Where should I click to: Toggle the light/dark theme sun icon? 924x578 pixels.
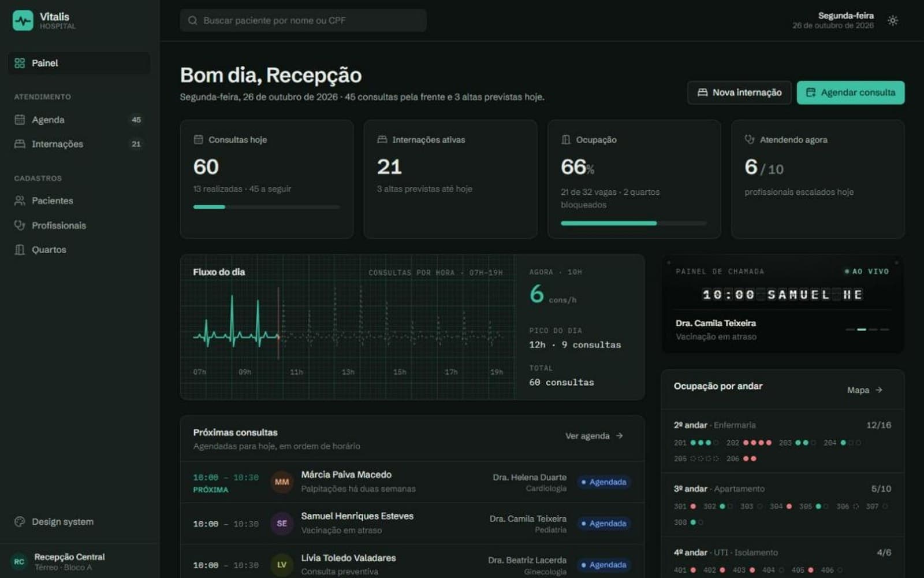pyautogui.click(x=893, y=21)
